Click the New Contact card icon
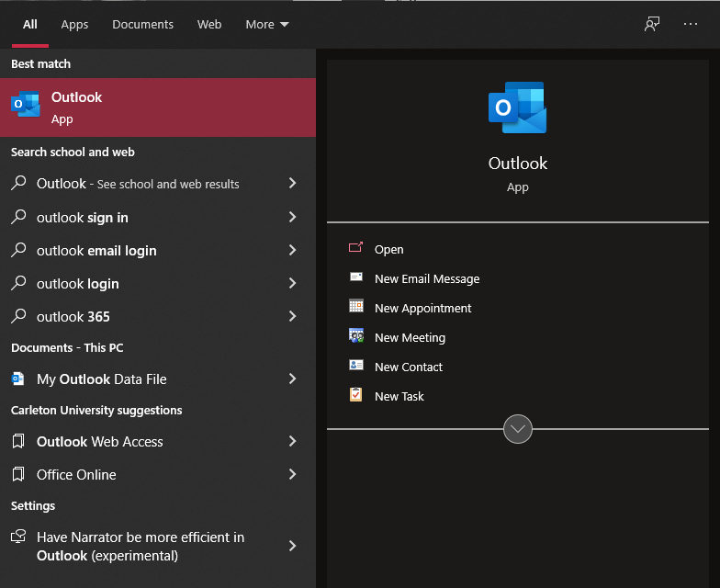The height and width of the screenshot is (588, 720). click(356, 367)
